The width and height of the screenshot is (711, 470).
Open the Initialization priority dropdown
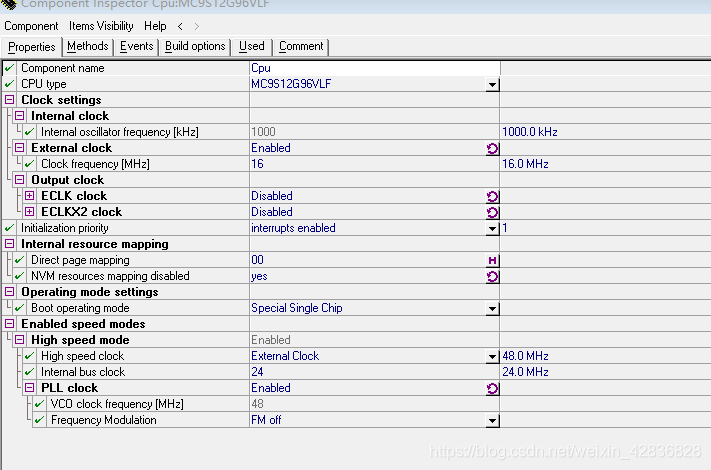(492, 228)
